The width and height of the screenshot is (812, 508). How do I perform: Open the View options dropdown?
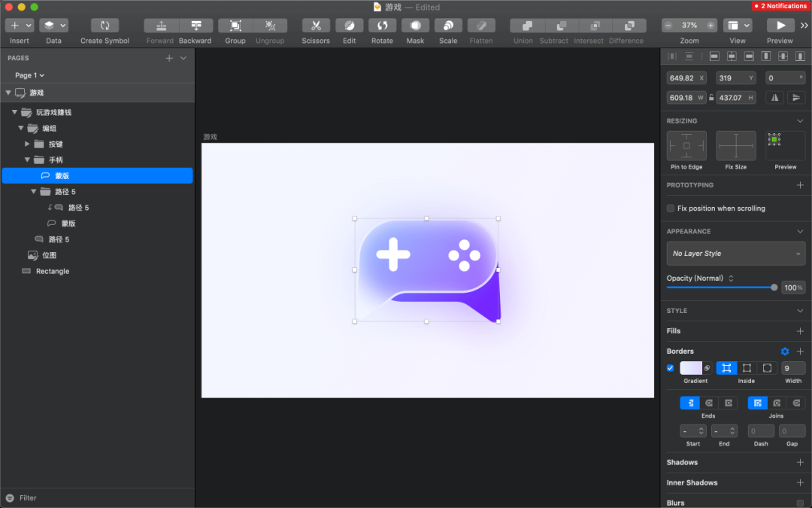[738, 26]
